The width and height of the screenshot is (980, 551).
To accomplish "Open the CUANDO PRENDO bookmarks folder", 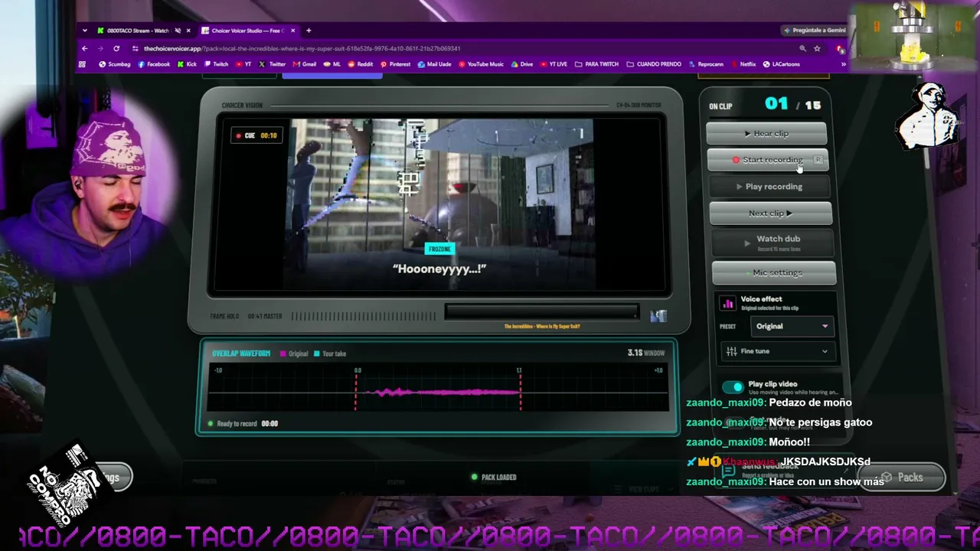I will tap(654, 64).
